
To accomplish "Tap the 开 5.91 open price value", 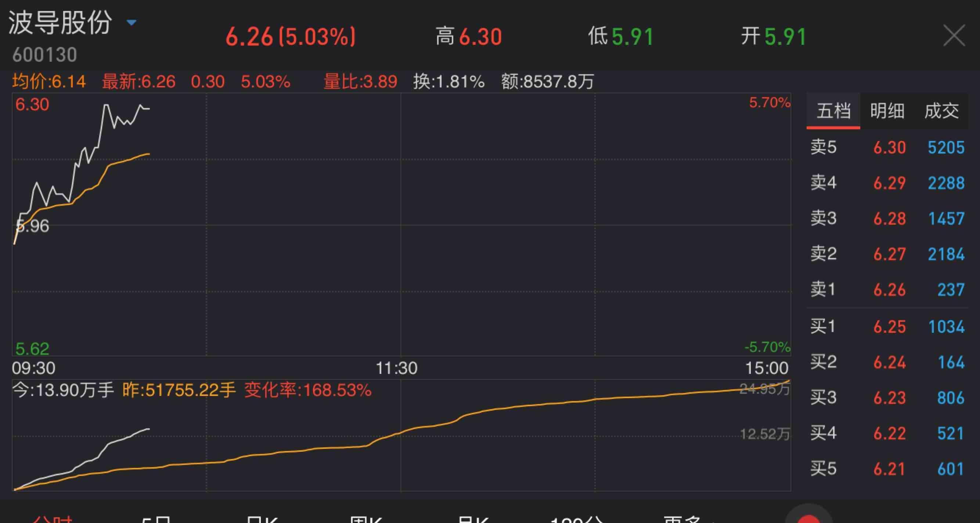I will tap(774, 37).
